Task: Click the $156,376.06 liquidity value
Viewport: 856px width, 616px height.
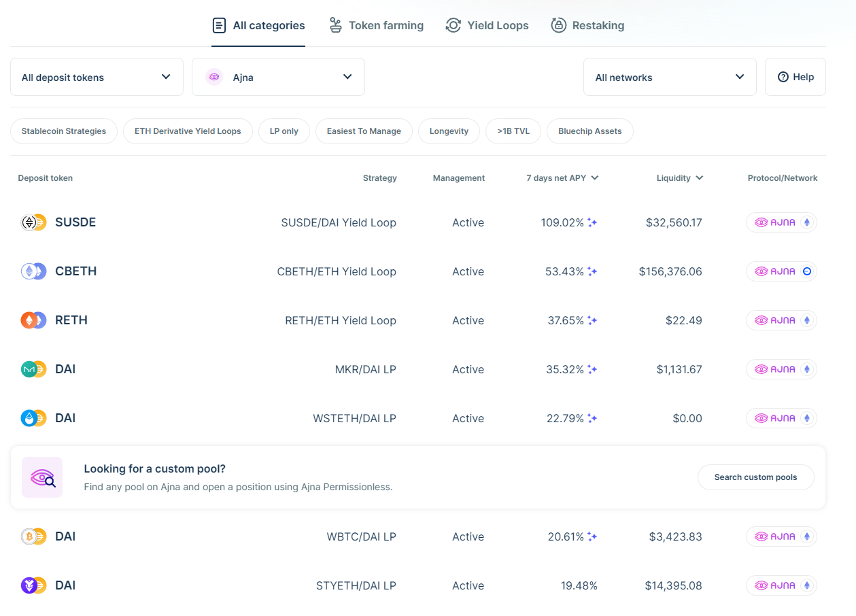Action: 670,271
